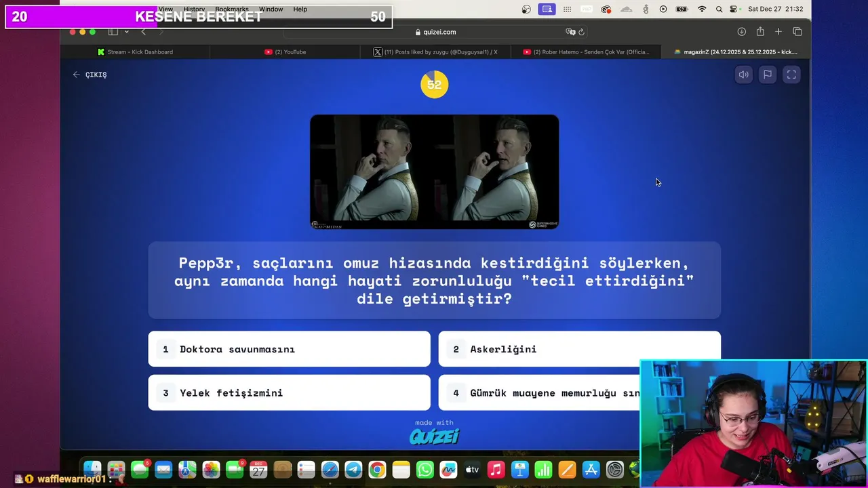Reload the page with the refresh icon
This screenshot has width=868, height=488.
[x=582, y=32]
